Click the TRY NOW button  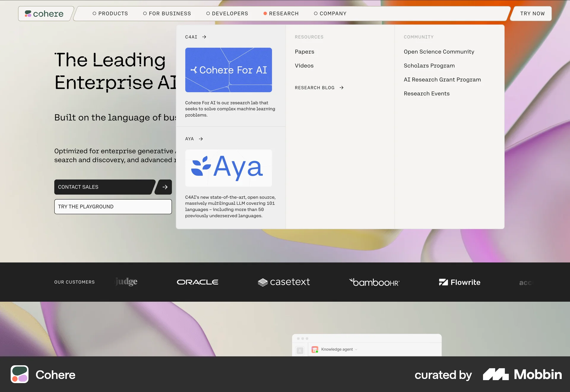tap(532, 13)
